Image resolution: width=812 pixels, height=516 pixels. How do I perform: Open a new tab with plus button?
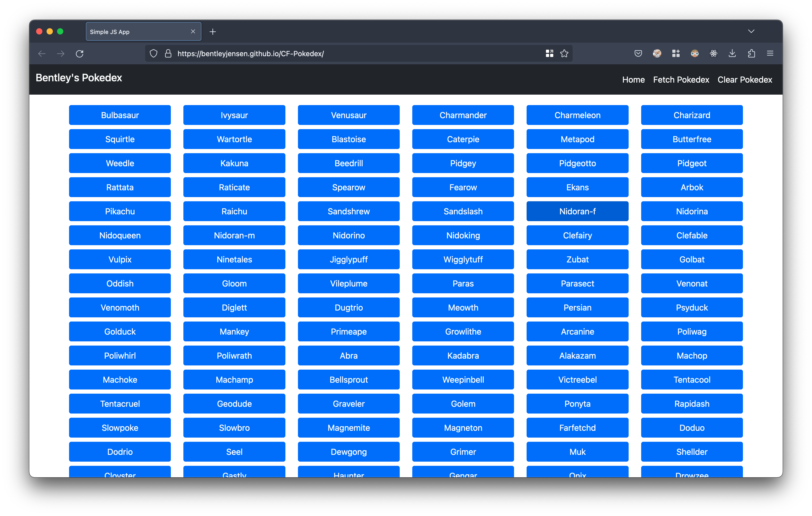pos(212,32)
